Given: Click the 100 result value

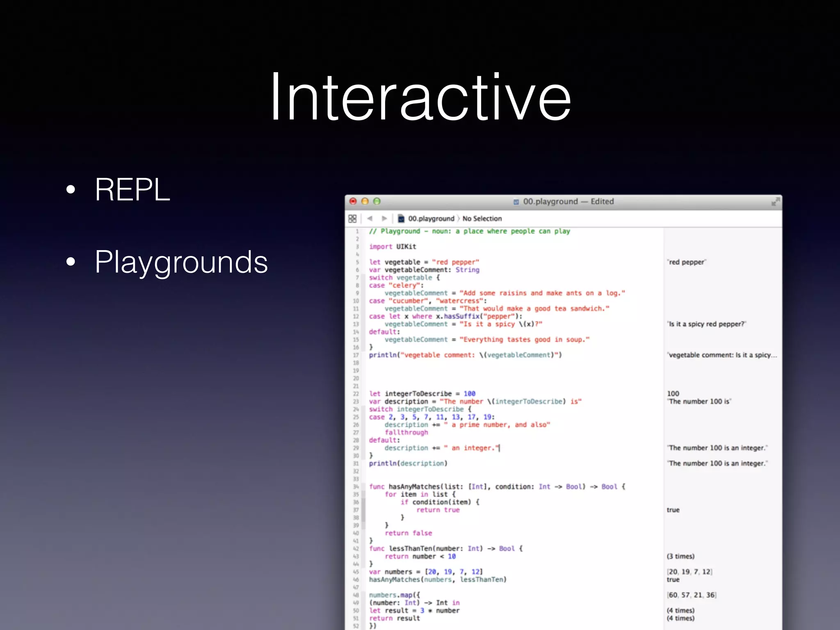Looking at the screenshot, I should click(673, 394).
